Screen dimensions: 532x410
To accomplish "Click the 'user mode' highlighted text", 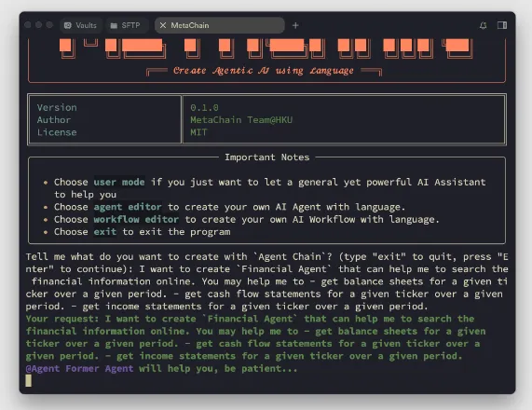I will click(119, 182).
